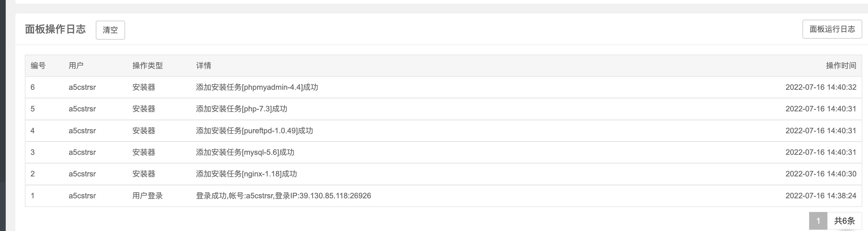Open the 面板运行日志 panel run log
Viewport: 868px width, 231px height.
pyautogui.click(x=832, y=29)
